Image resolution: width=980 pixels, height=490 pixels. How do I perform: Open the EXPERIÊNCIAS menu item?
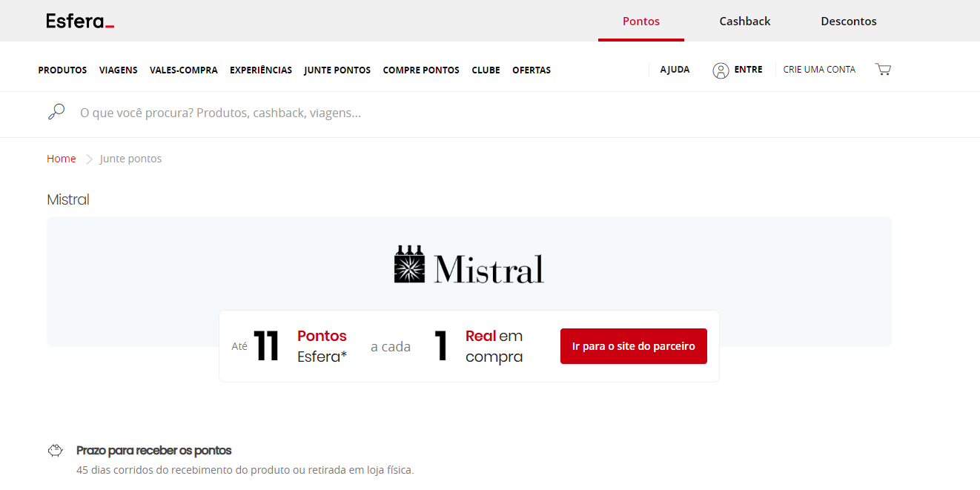point(261,70)
